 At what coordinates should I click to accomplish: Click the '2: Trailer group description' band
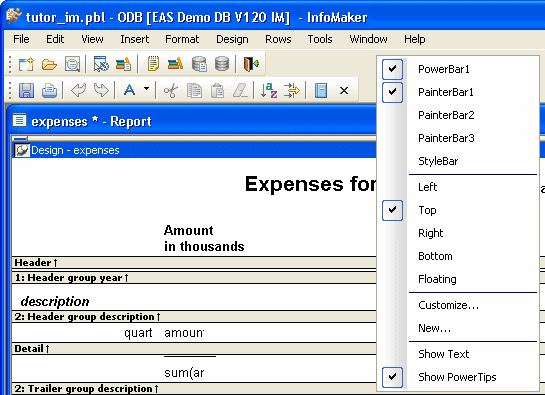click(194, 388)
